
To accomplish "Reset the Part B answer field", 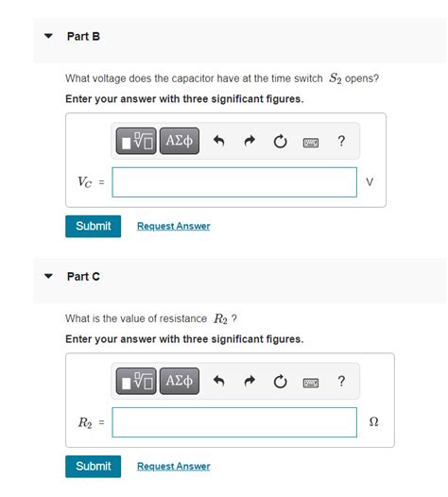I will [281, 142].
